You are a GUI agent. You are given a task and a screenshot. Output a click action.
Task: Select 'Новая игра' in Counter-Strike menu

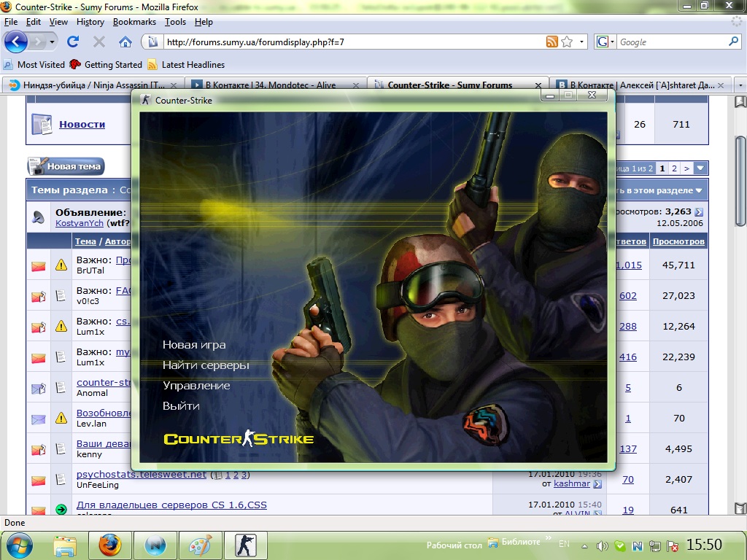pos(194,345)
